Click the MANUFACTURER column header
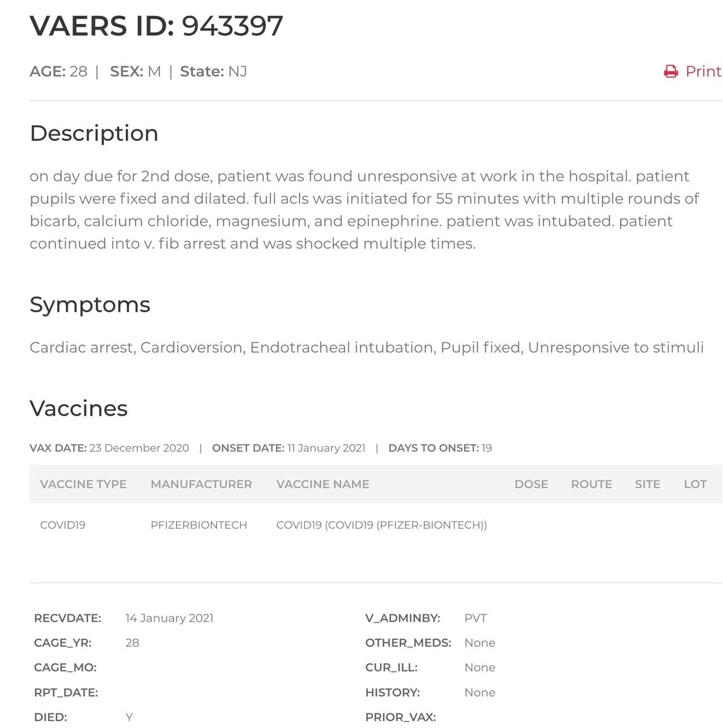This screenshot has height=728, width=723. (201, 484)
